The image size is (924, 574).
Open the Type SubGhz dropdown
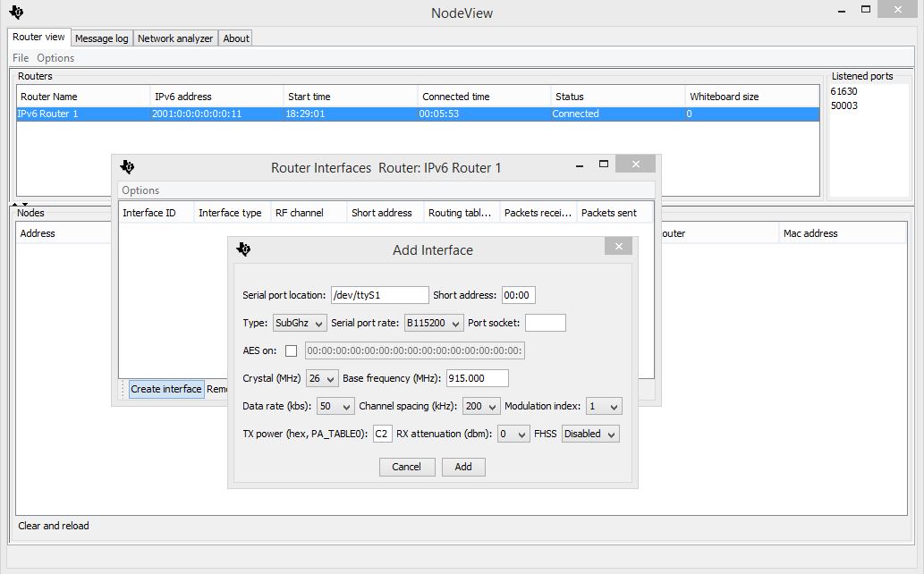[x=300, y=323]
